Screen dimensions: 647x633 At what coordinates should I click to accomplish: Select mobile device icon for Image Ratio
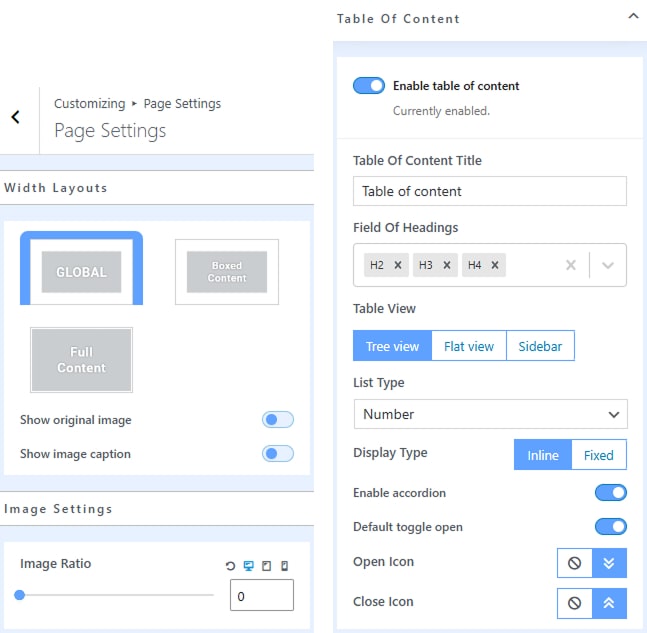(284, 566)
